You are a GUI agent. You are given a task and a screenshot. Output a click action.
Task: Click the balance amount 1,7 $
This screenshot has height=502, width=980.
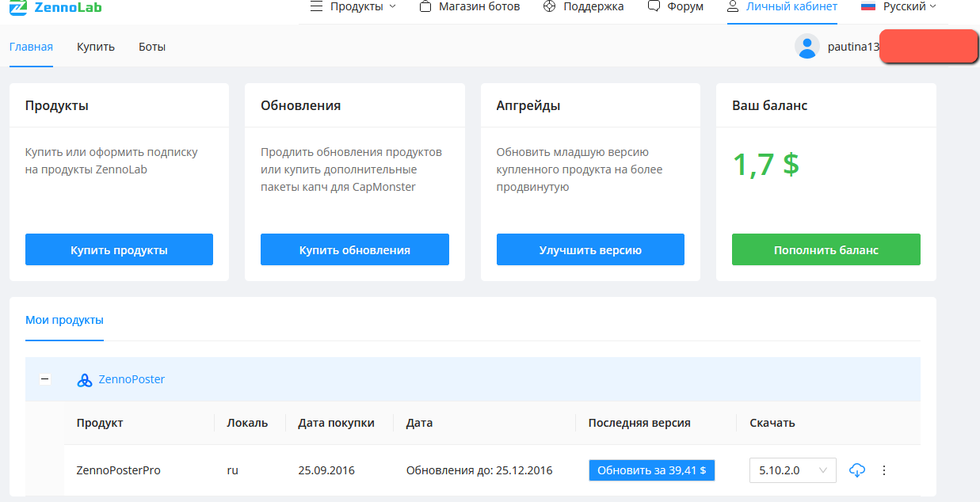[766, 164]
